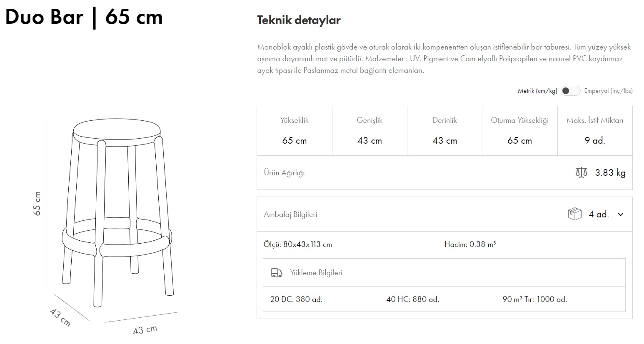Click the Duo Bar | 65 cm title
Screen dimensions: 644x344
click(84, 17)
